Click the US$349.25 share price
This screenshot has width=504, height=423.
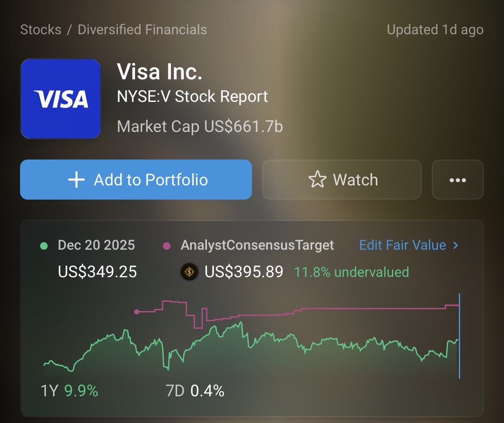pos(97,272)
